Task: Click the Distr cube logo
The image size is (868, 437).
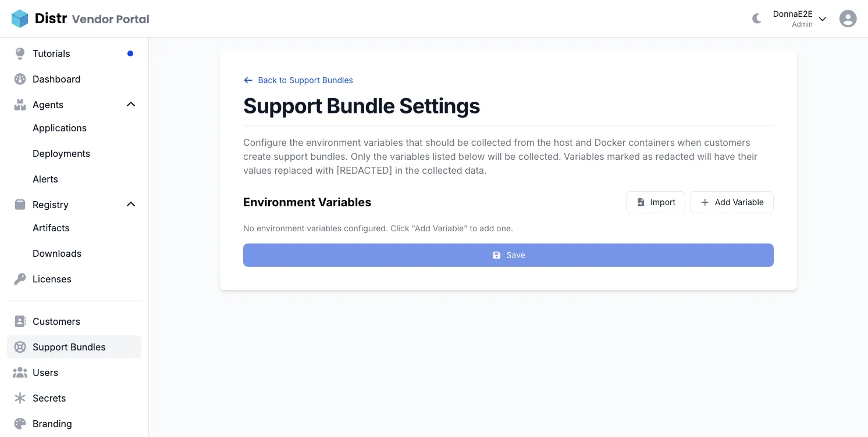Action: pos(21,18)
